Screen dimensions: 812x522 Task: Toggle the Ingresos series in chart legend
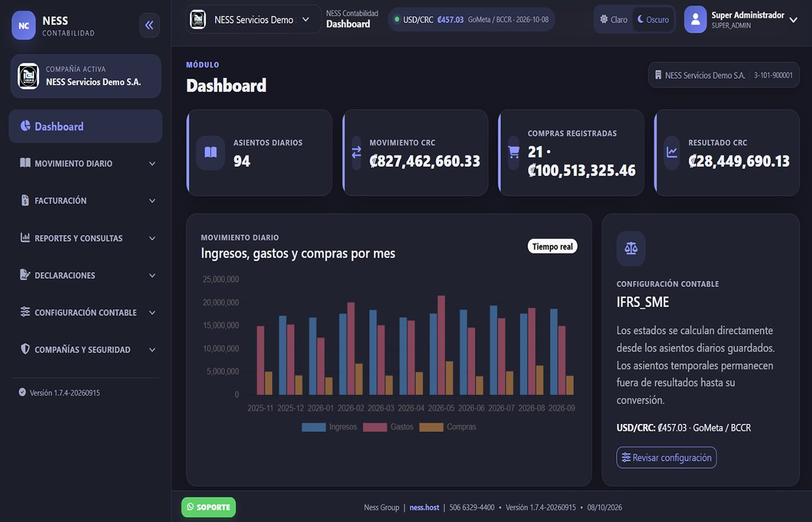[x=329, y=427]
